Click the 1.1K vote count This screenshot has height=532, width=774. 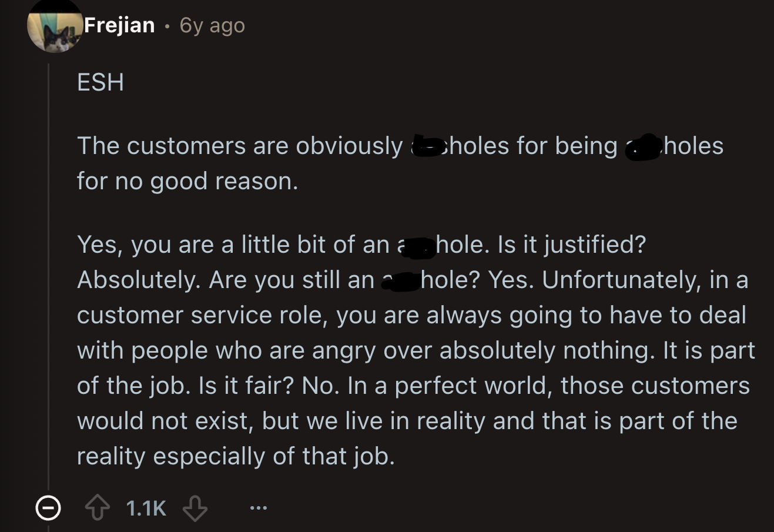coord(146,508)
